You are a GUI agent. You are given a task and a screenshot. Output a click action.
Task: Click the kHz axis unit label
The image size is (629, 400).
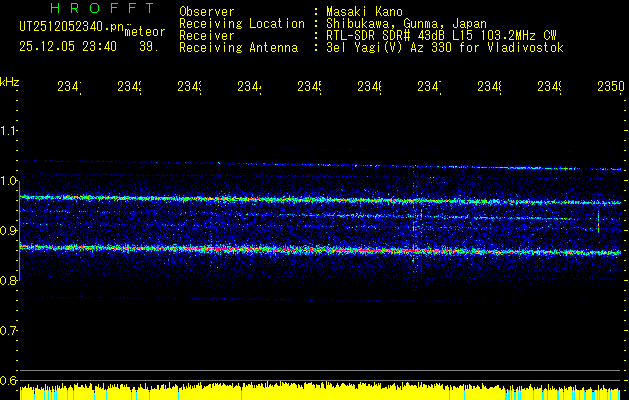pos(9,81)
